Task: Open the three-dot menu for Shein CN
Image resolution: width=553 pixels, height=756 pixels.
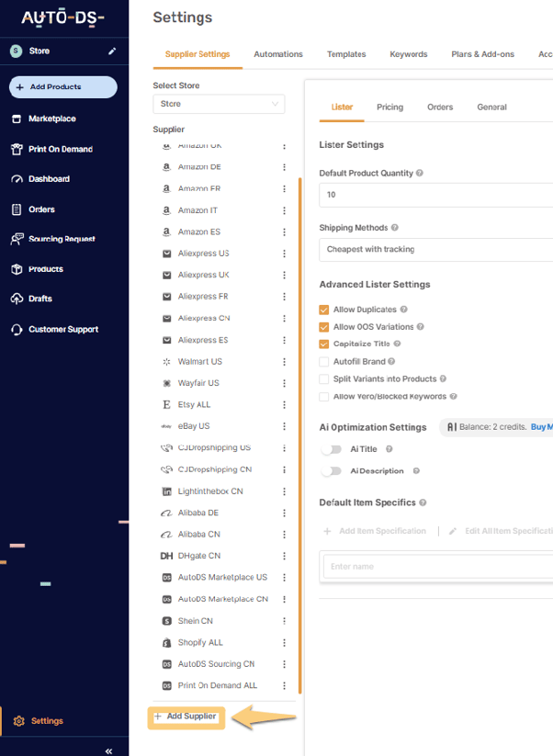Action: [284, 621]
